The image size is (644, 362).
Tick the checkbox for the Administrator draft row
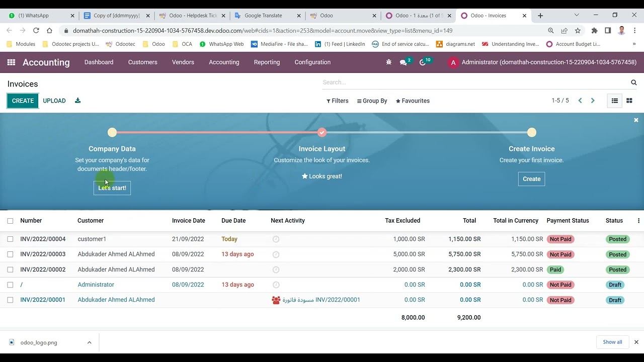(10, 285)
